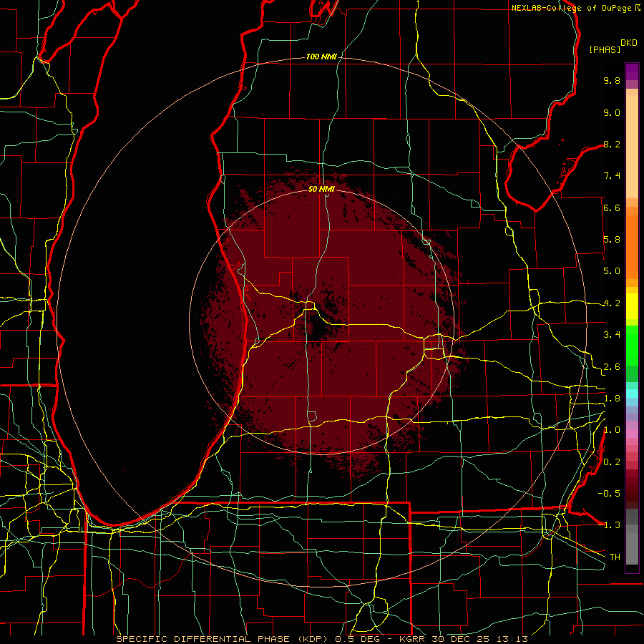Click the DKD product code label
The image size is (644, 644).
[629, 43]
